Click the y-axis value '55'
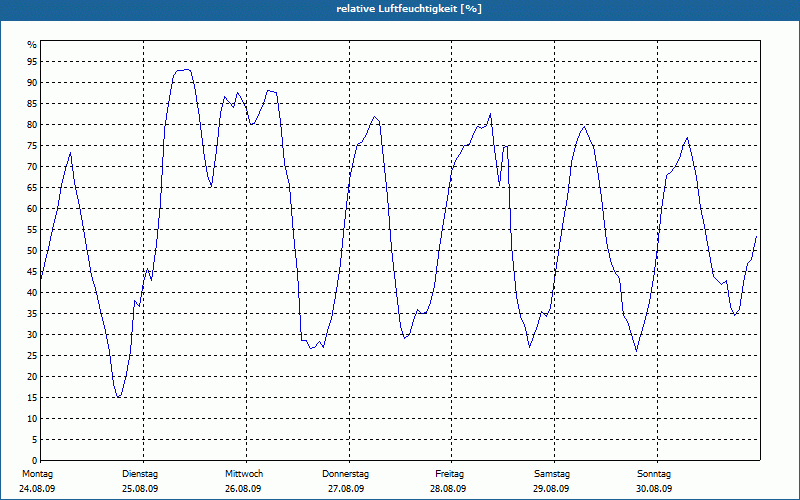The height and width of the screenshot is (500, 800). 32,230
